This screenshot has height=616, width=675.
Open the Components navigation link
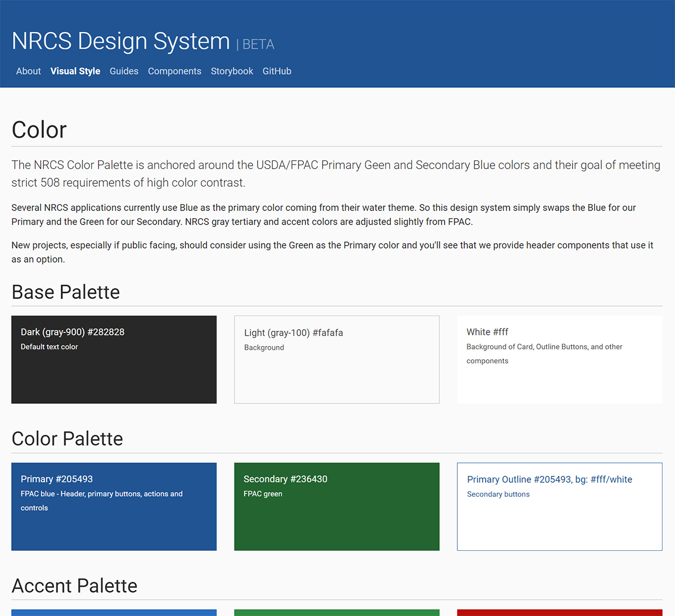[x=174, y=71]
